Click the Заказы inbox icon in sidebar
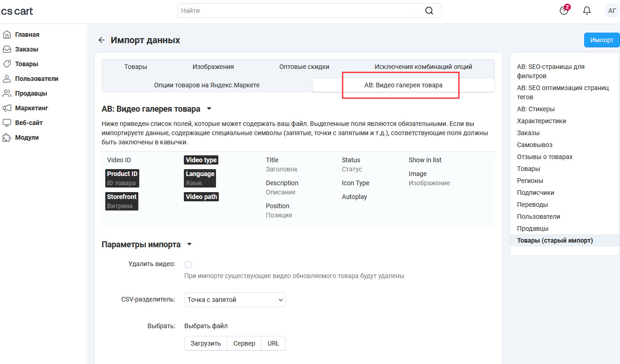 click(x=7, y=49)
